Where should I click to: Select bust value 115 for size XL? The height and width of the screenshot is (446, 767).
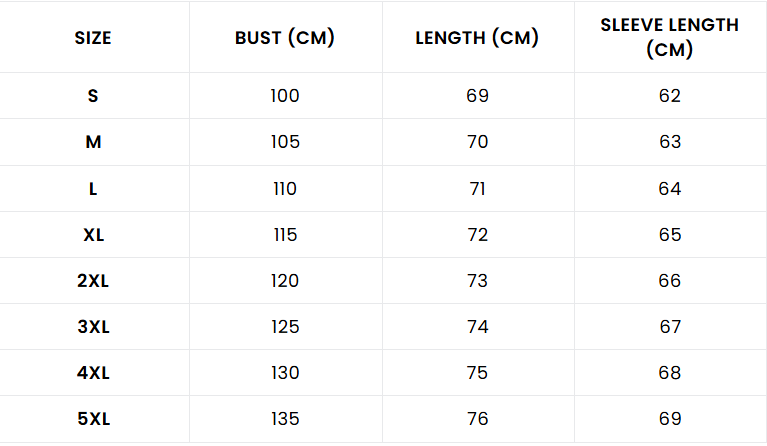point(285,235)
